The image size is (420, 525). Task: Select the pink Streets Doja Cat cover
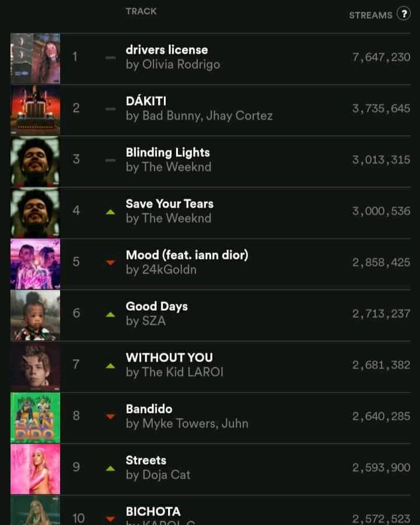tap(36, 469)
